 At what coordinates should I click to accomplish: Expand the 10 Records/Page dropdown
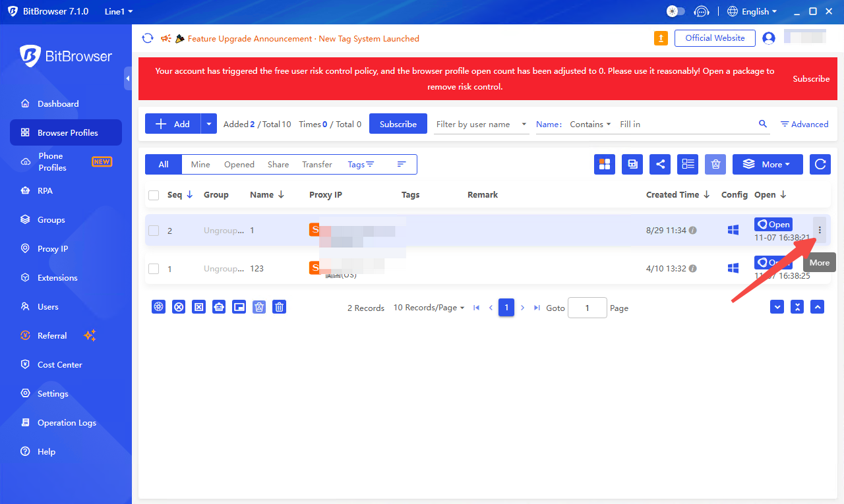pos(429,308)
